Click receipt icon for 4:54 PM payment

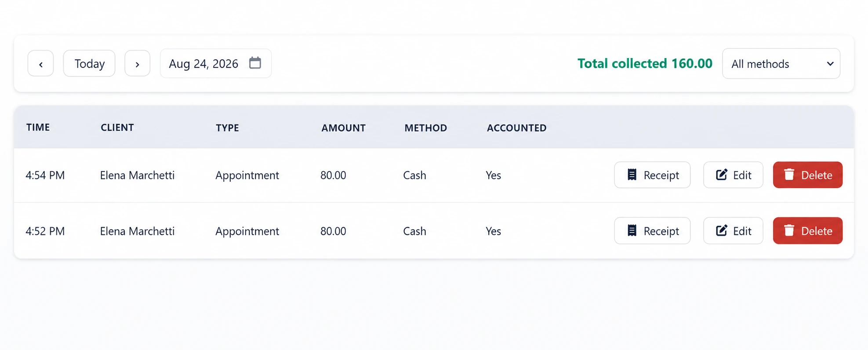tap(632, 175)
